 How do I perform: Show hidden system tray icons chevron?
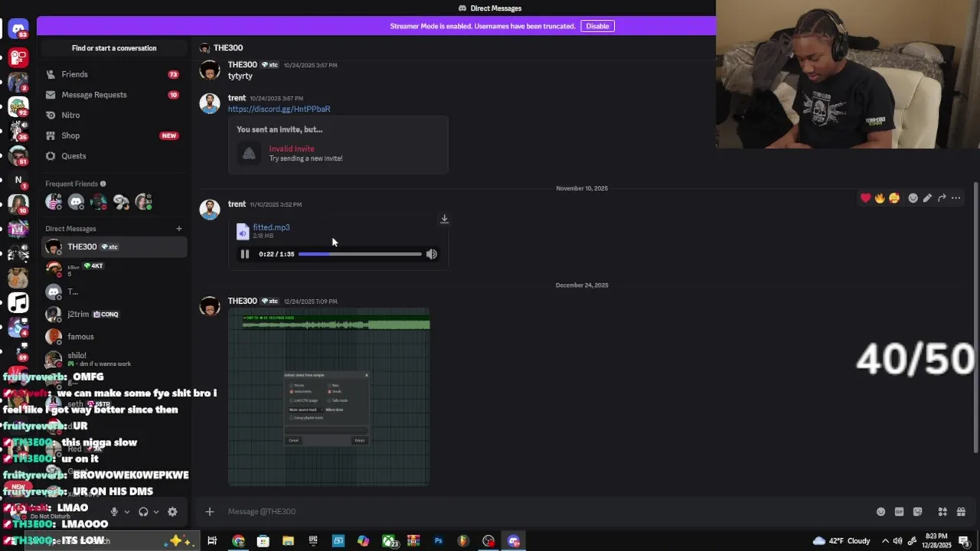(886, 541)
